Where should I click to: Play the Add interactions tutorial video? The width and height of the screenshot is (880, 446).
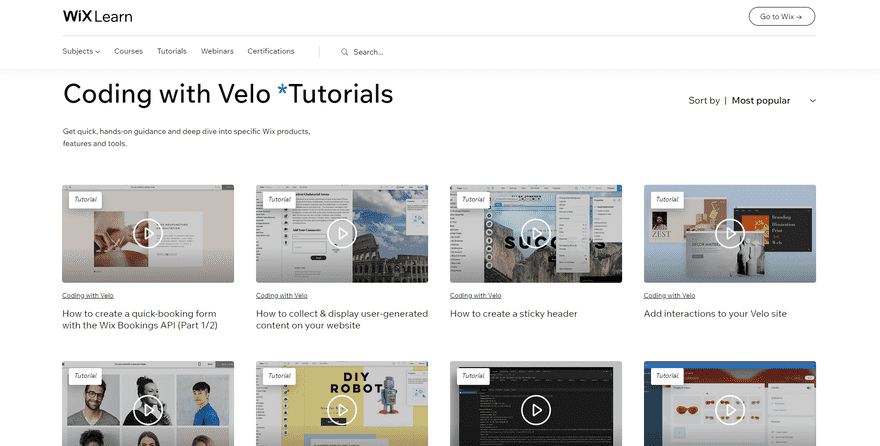pos(730,234)
